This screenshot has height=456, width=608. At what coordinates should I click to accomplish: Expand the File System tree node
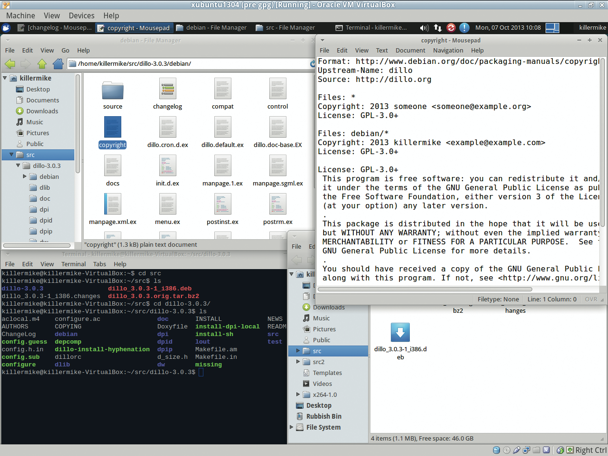tap(291, 427)
